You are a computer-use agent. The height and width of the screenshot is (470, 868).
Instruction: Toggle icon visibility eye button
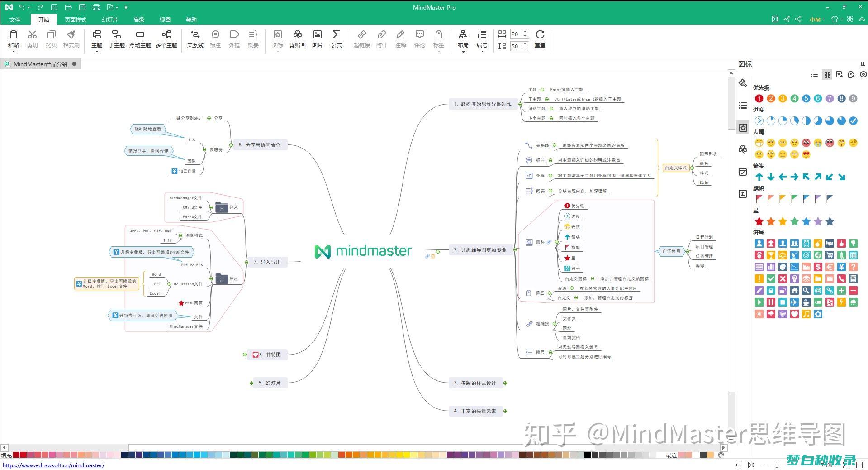pyautogui.click(x=863, y=74)
